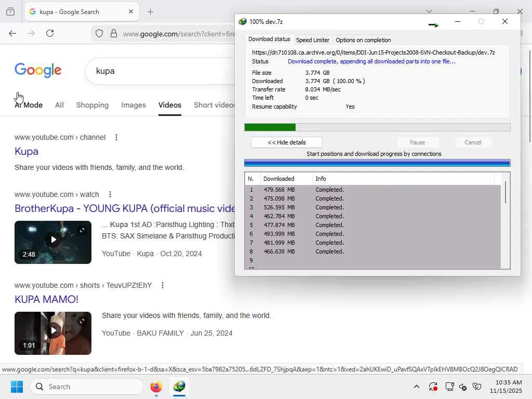Viewport: 532px width, 399px height.
Task: Open the Kupa YouTube channel link
Action: point(26,151)
